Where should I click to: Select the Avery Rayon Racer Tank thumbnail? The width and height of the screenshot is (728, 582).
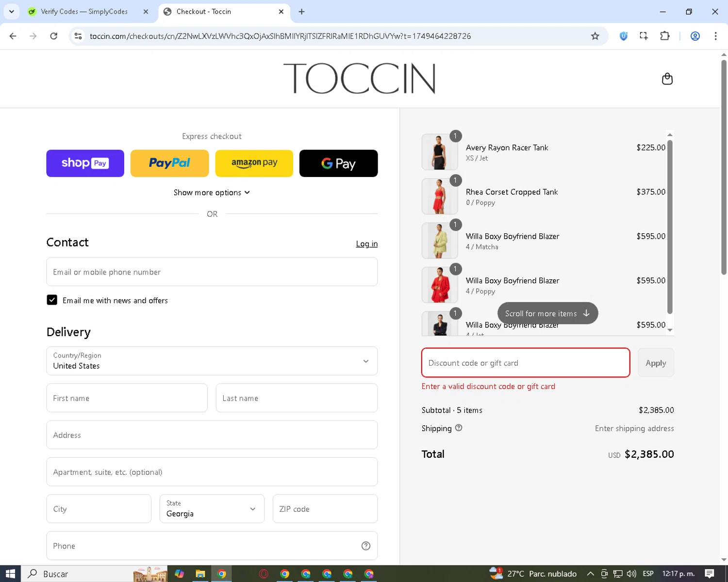tap(440, 152)
